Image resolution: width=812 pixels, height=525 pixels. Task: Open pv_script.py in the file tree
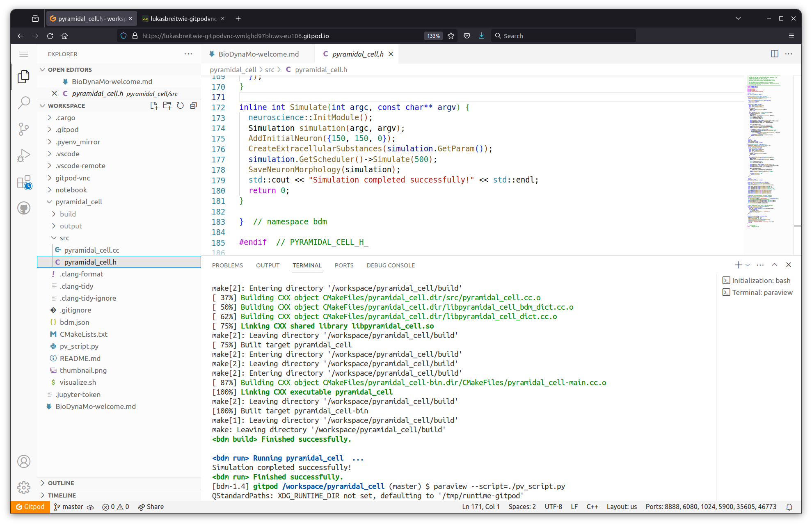pyautogui.click(x=79, y=346)
